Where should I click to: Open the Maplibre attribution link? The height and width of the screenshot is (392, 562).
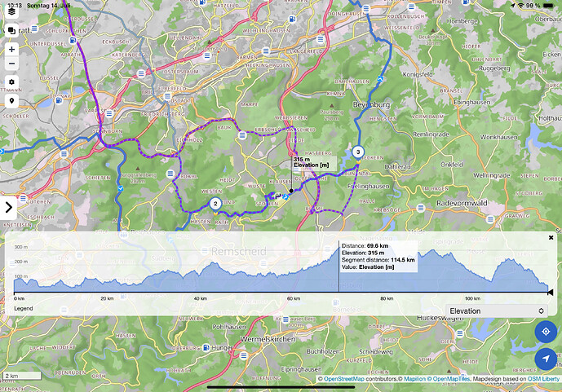click(414, 379)
